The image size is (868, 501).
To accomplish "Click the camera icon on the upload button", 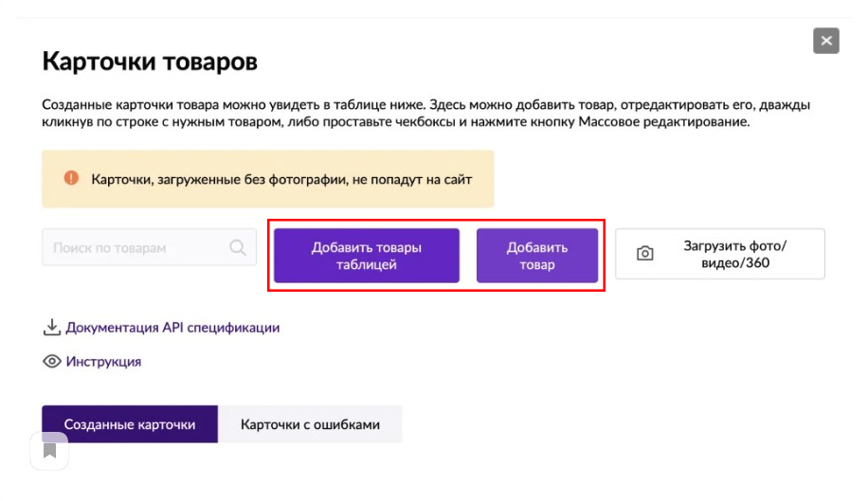I will [x=645, y=254].
